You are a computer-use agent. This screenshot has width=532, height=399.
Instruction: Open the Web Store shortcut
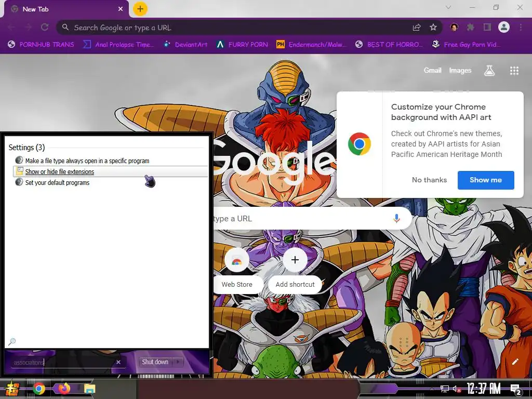tap(237, 270)
